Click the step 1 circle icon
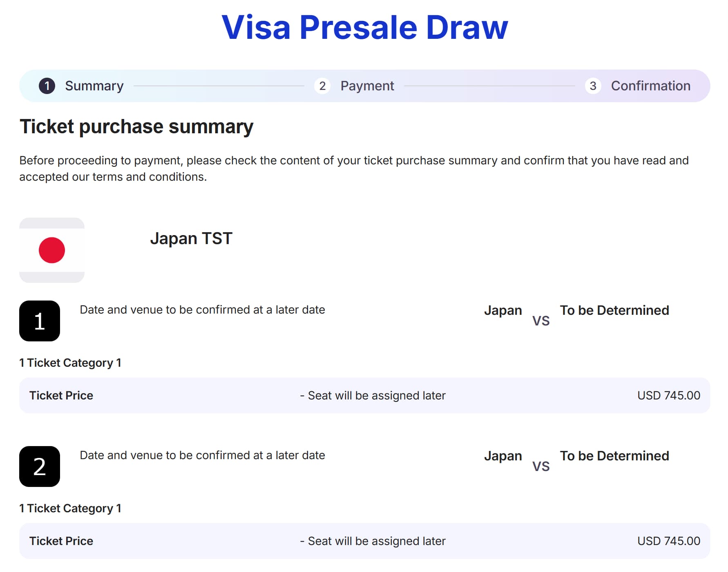The height and width of the screenshot is (572, 728). (47, 86)
